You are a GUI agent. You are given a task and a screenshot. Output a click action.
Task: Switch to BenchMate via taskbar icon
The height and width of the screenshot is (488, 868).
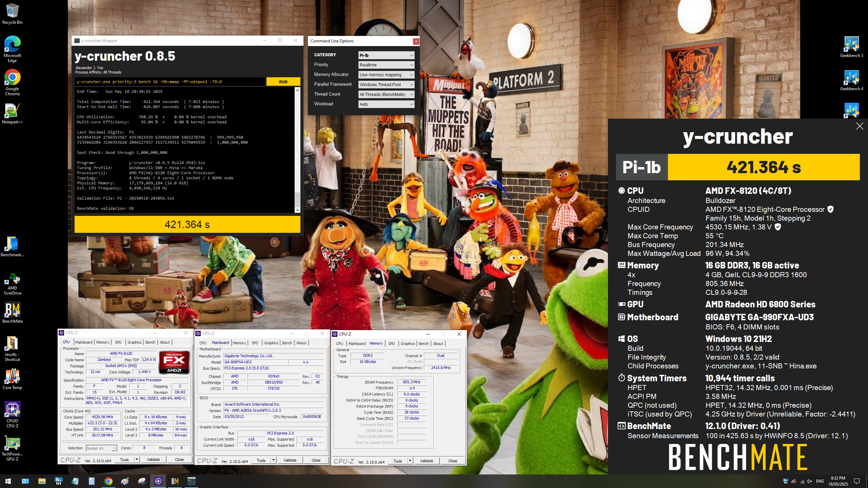pos(175,481)
